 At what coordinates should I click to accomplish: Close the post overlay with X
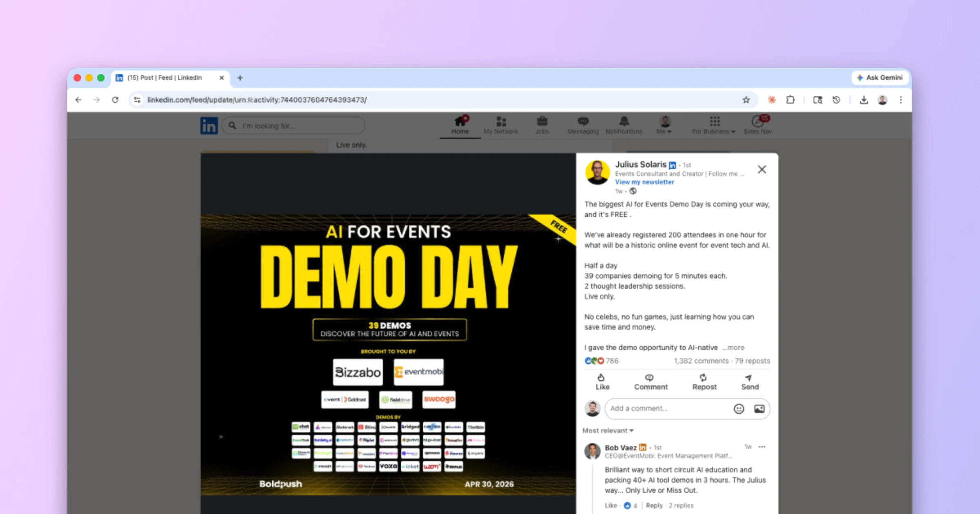click(762, 170)
